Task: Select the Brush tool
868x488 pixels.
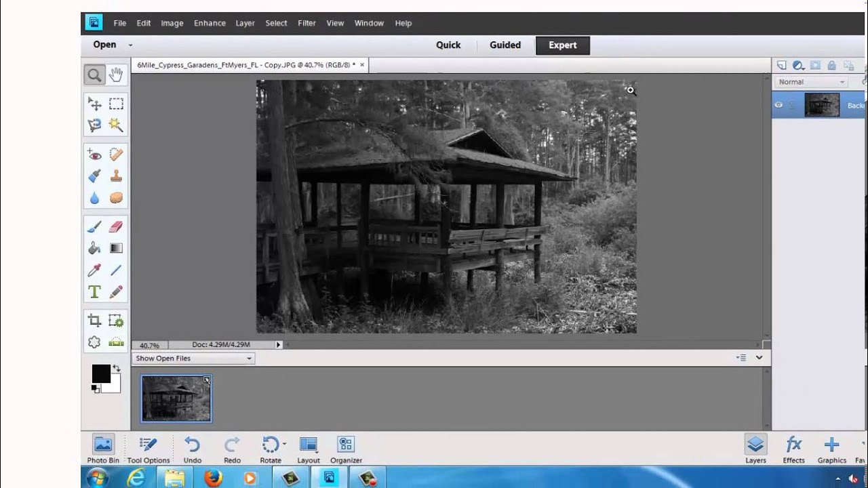Action: tap(94, 226)
